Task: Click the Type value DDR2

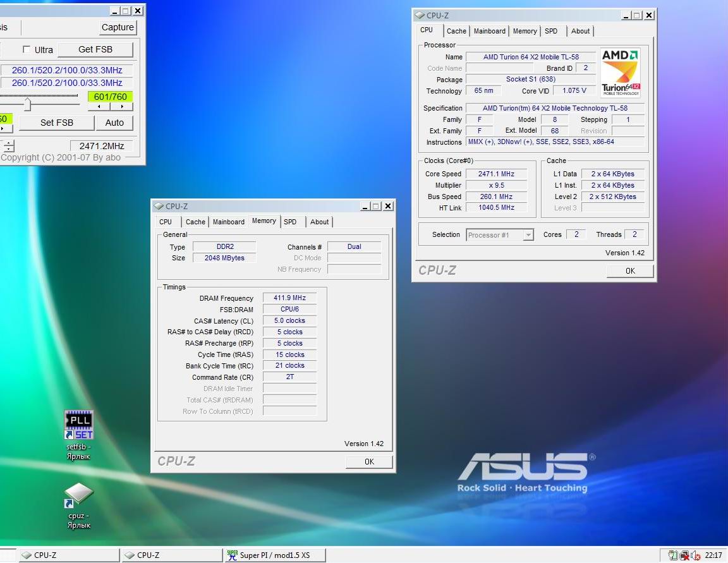Action: (225, 246)
